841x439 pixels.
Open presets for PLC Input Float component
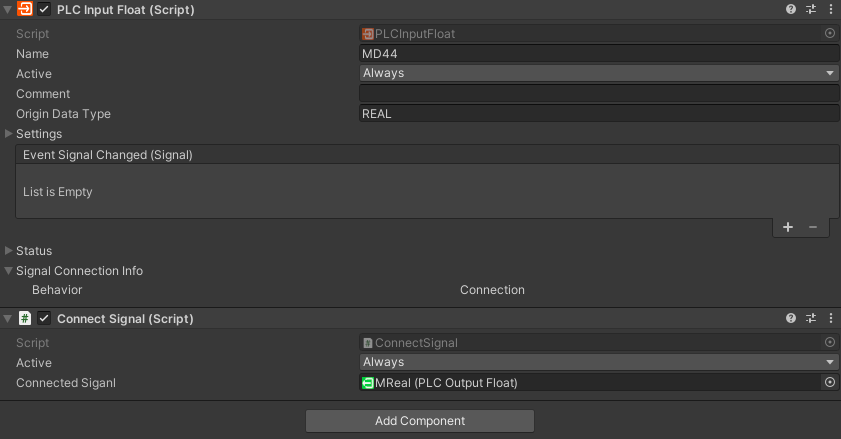pos(811,9)
